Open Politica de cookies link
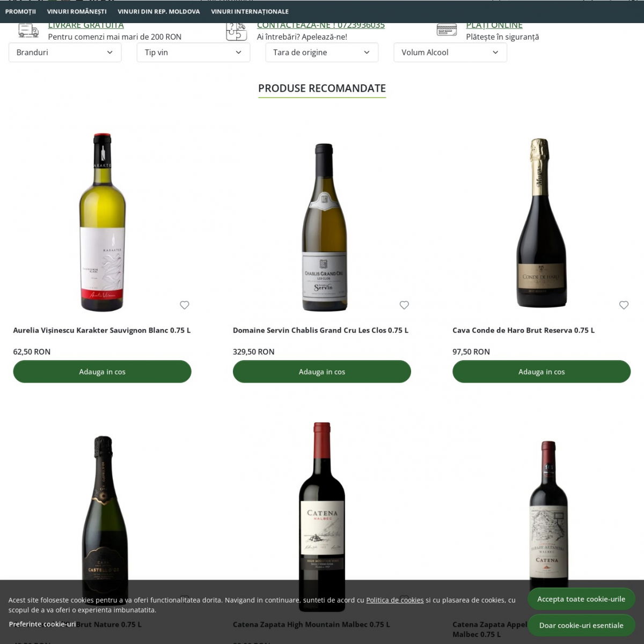644x644 pixels. 395,600
